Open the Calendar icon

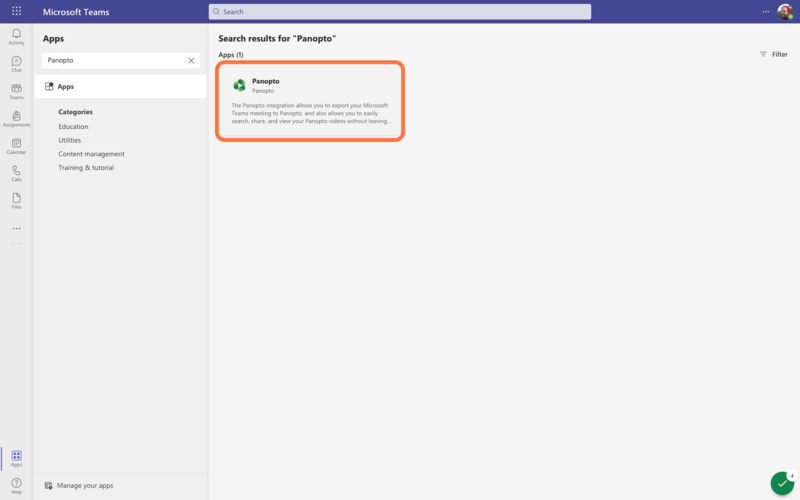pos(16,146)
